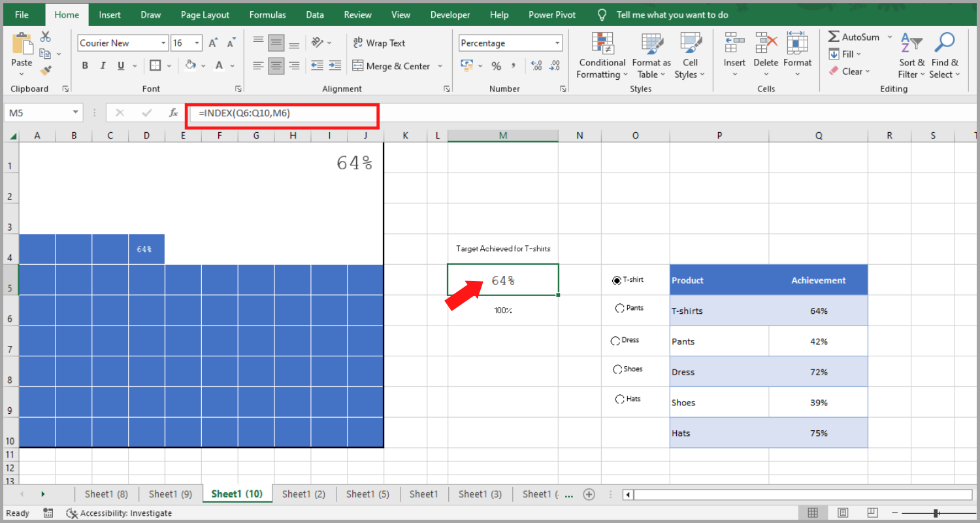Apply Percent Style number formatting
The height and width of the screenshot is (523, 980).
[x=496, y=65]
